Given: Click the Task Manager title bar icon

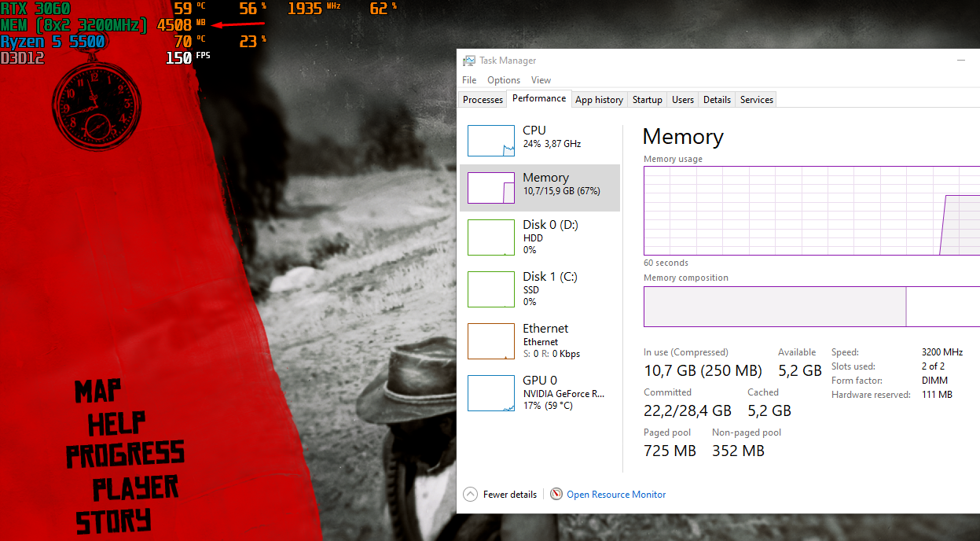Looking at the screenshot, I should [x=469, y=61].
